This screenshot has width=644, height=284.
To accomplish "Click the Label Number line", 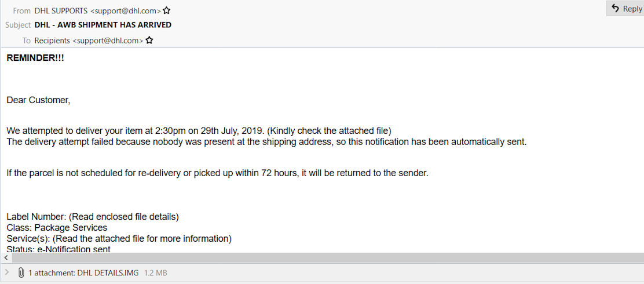I will [x=93, y=217].
